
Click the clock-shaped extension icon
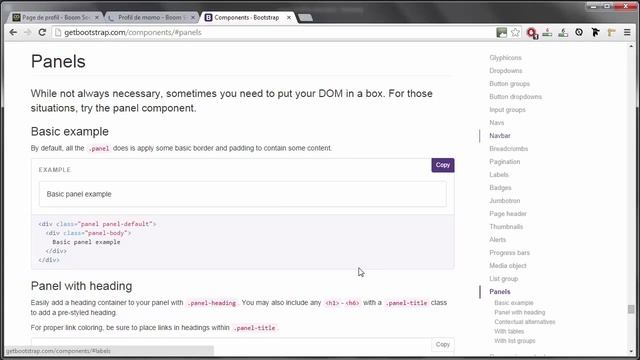tap(579, 32)
